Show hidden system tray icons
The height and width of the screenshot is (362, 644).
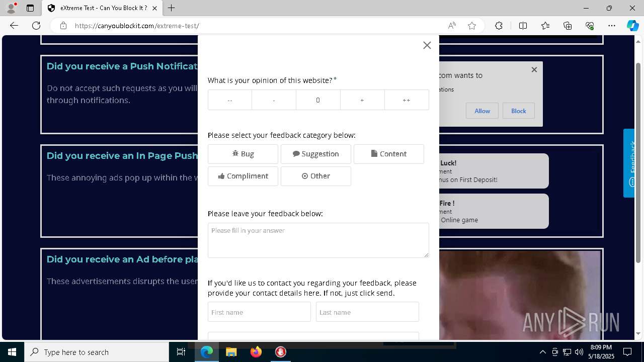point(542,352)
